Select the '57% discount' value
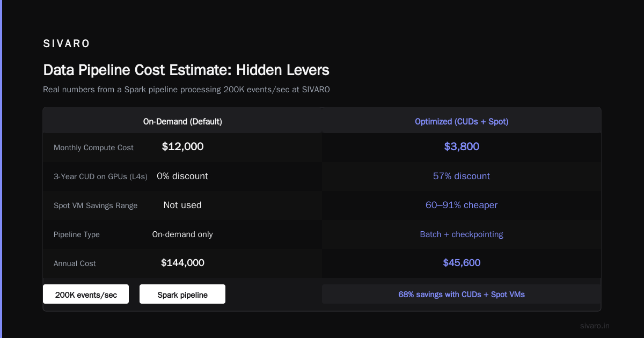 (462, 176)
